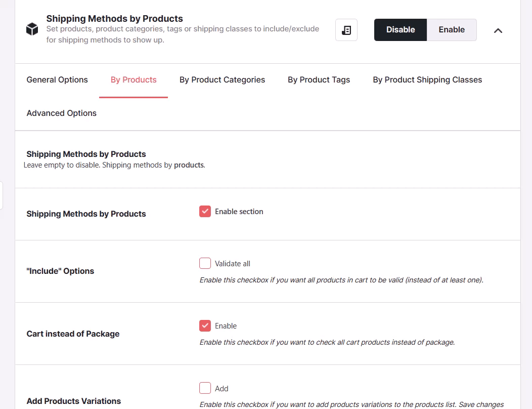The image size is (532, 409).
Task: Open the General Options tab
Action: (57, 80)
